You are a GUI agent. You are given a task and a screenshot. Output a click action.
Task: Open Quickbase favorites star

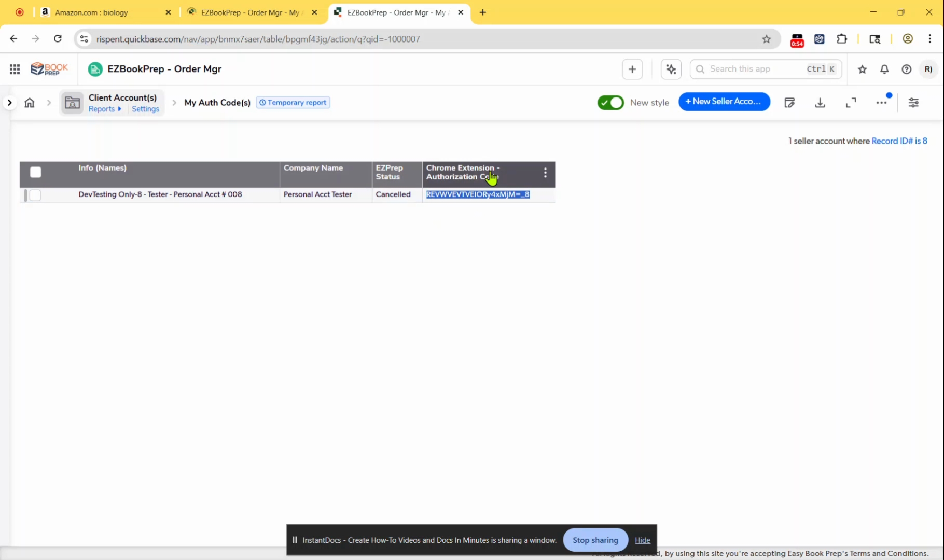pos(863,69)
